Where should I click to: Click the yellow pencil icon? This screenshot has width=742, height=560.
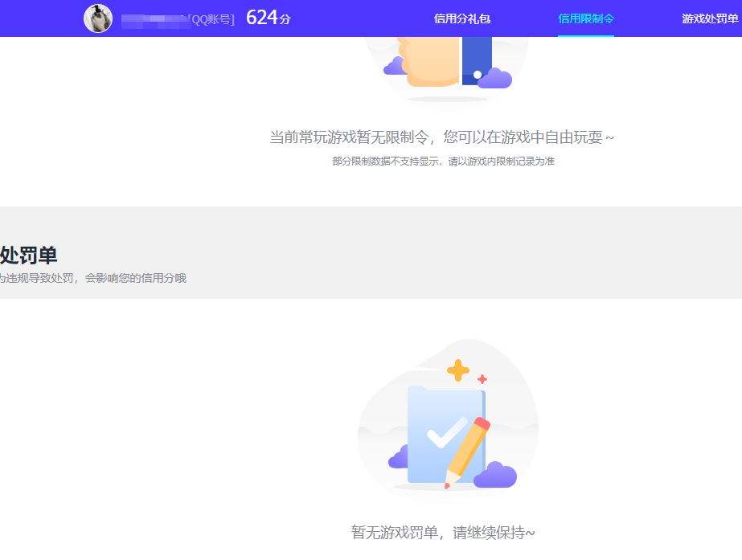tap(467, 452)
